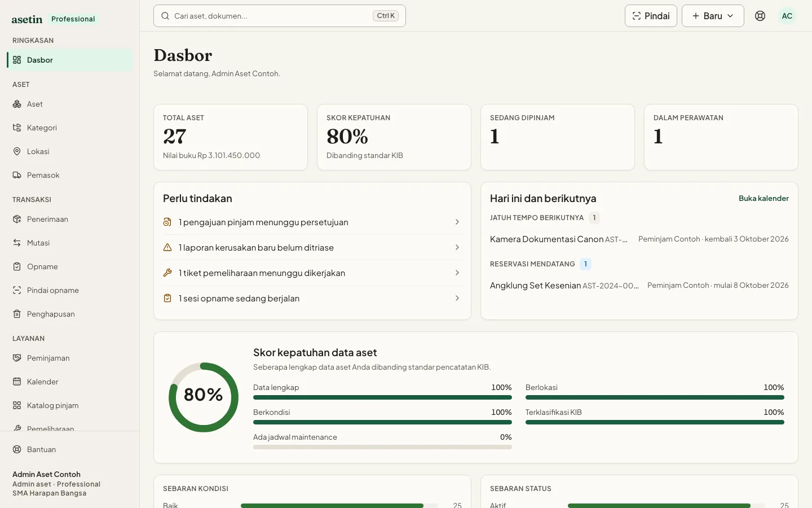Click the Aset cubes icon in sidebar
Screen dimensions: 812x508
point(17,104)
